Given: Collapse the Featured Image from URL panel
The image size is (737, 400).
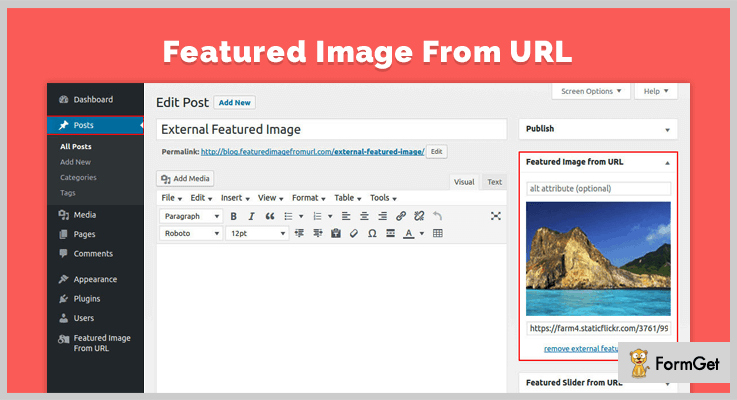Looking at the screenshot, I should (667, 163).
